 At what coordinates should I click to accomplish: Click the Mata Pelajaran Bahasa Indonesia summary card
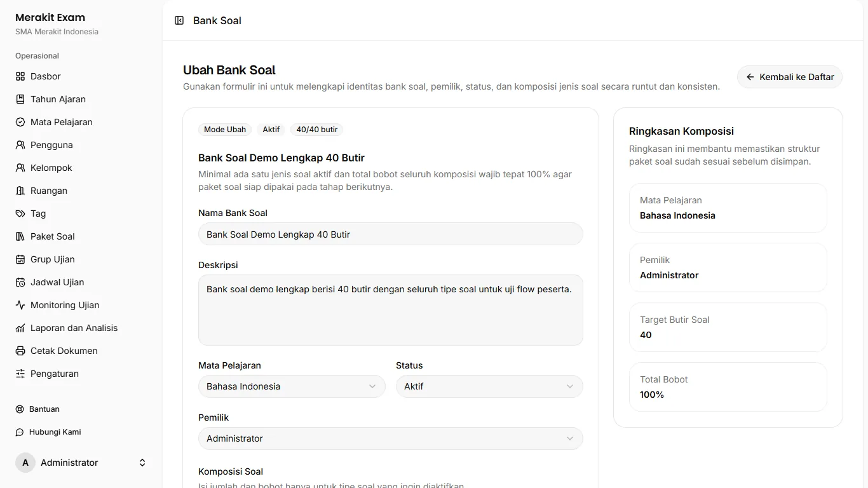coord(728,208)
